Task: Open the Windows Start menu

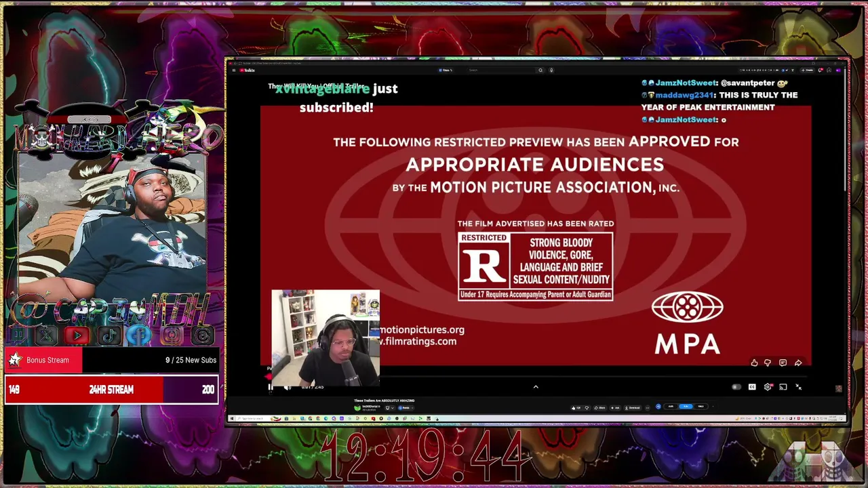Action: tap(232, 418)
